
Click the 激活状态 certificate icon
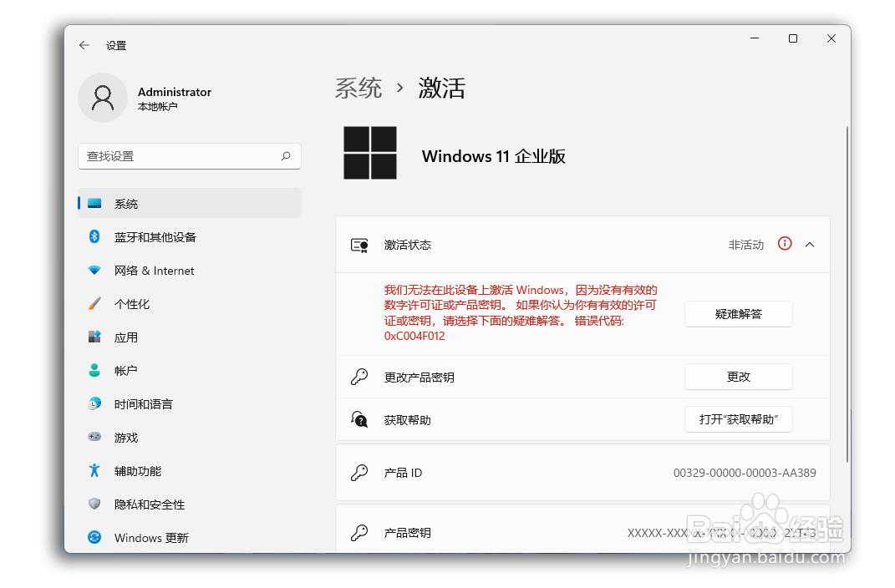click(x=359, y=246)
